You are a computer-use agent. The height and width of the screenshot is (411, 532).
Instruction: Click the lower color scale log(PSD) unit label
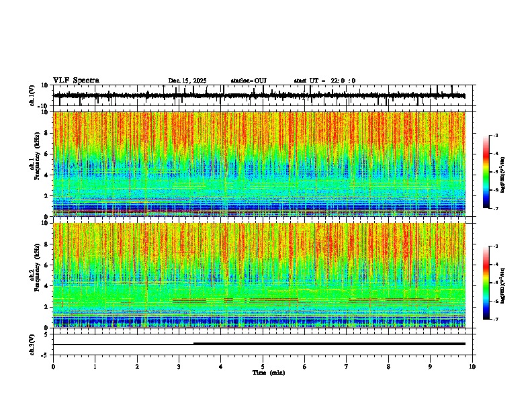pos(503,285)
